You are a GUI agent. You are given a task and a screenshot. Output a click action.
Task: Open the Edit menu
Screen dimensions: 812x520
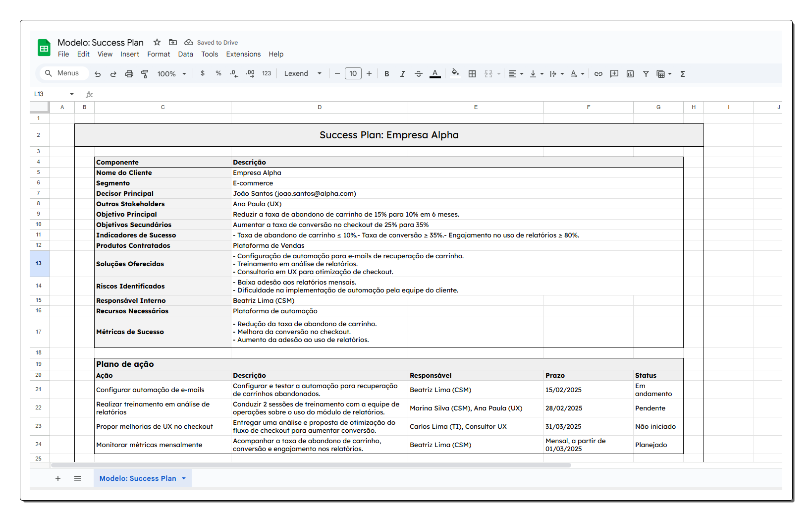83,54
